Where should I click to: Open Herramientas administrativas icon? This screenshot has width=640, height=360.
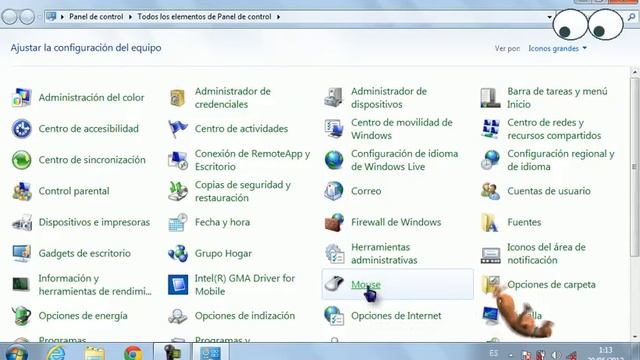click(334, 253)
